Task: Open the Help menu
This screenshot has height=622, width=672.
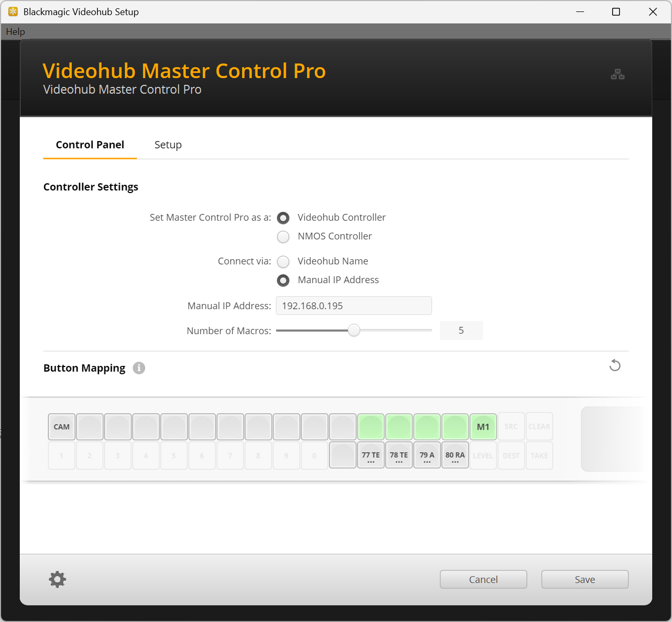Action: click(x=16, y=32)
